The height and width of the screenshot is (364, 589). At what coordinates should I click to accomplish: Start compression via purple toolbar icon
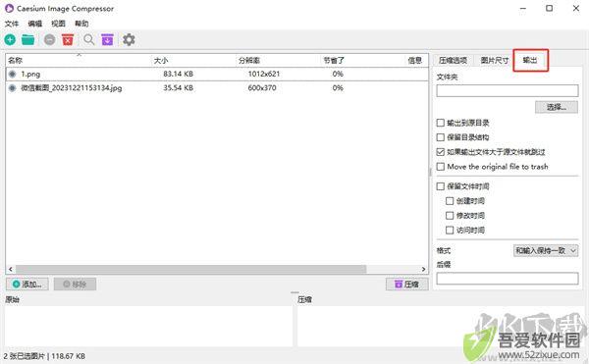pos(107,39)
